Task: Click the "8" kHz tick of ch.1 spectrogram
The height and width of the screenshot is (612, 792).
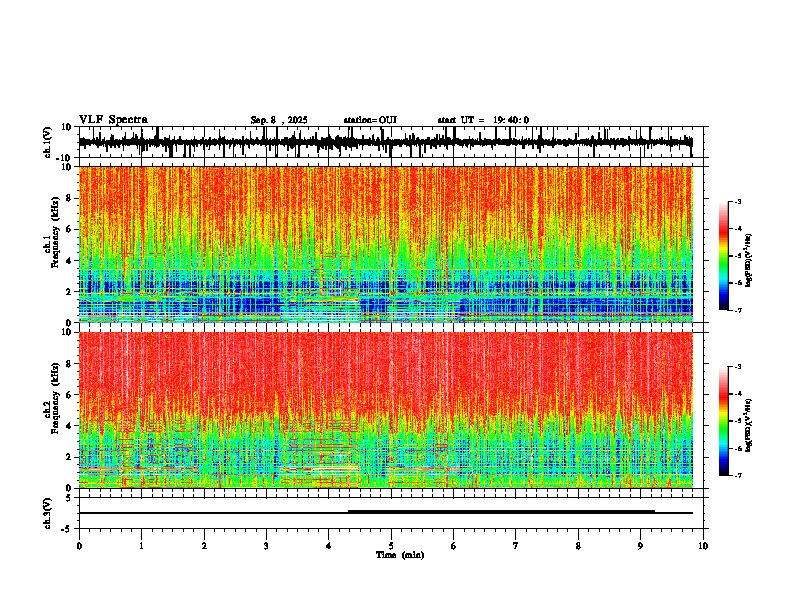Action: pyautogui.click(x=70, y=198)
